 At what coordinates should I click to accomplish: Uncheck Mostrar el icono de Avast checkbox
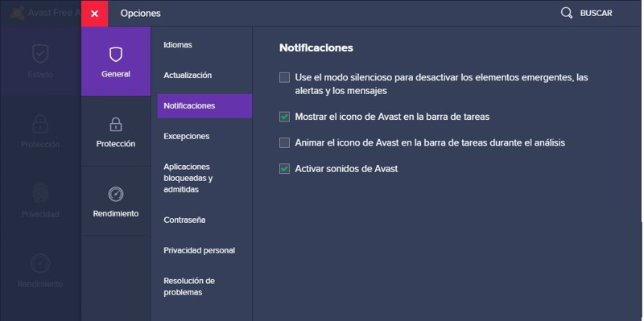(284, 117)
